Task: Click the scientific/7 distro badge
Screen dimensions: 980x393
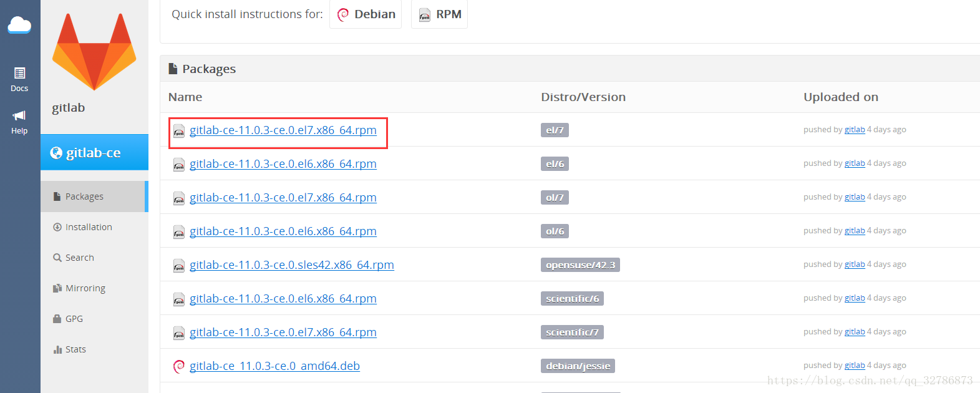Action: pyautogui.click(x=572, y=332)
